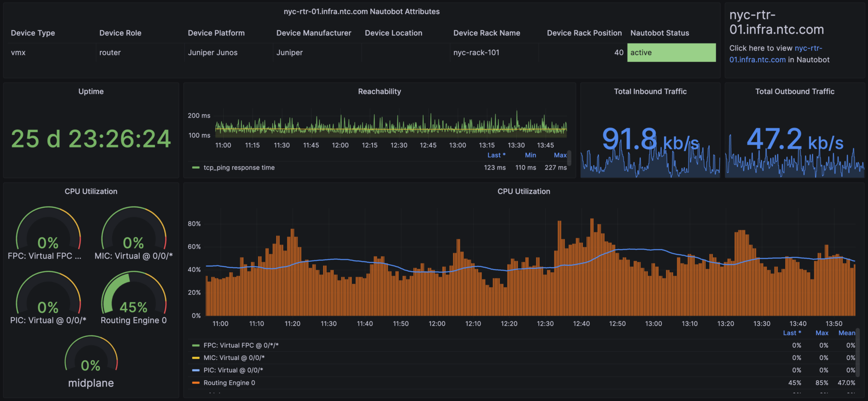868x401 pixels.
Task: Sort Reachability legend by Min column
Action: pos(530,155)
